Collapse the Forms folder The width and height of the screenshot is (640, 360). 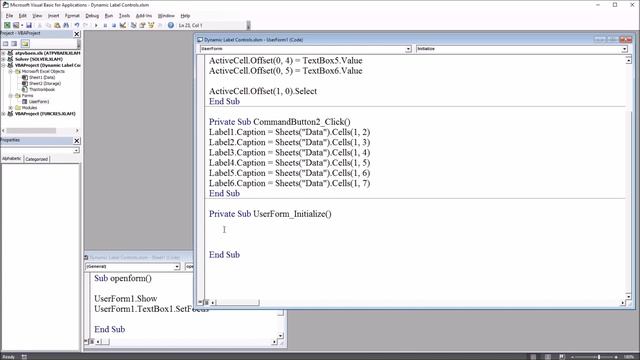(x=11, y=96)
